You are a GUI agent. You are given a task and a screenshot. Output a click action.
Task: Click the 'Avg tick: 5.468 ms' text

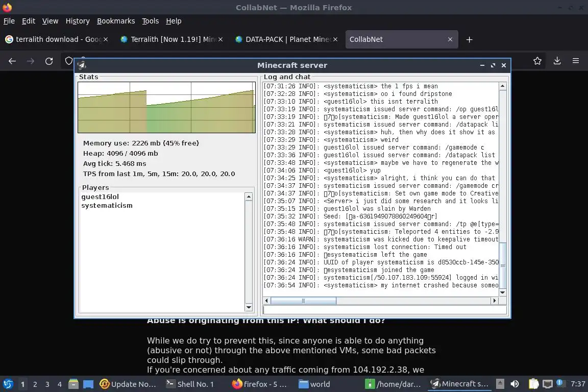tap(115, 163)
